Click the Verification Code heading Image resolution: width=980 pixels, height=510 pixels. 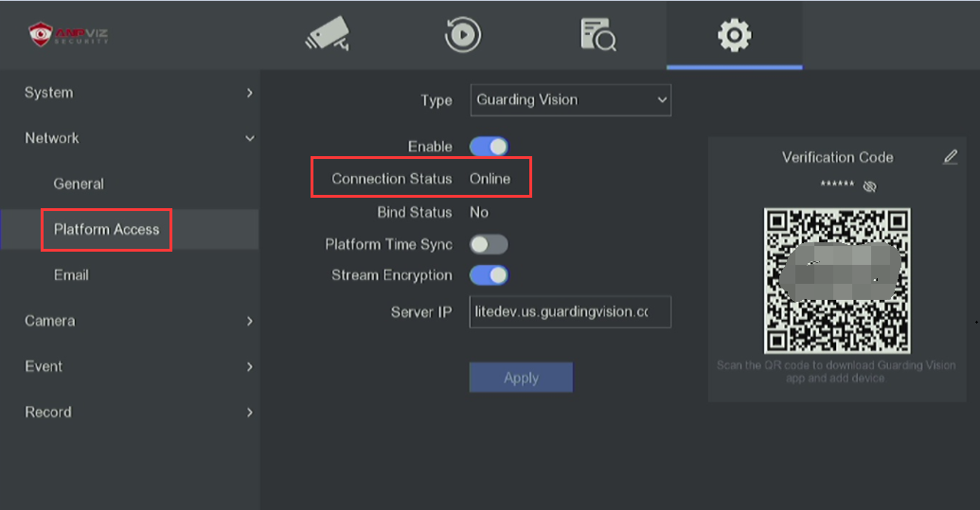[838, 157]
